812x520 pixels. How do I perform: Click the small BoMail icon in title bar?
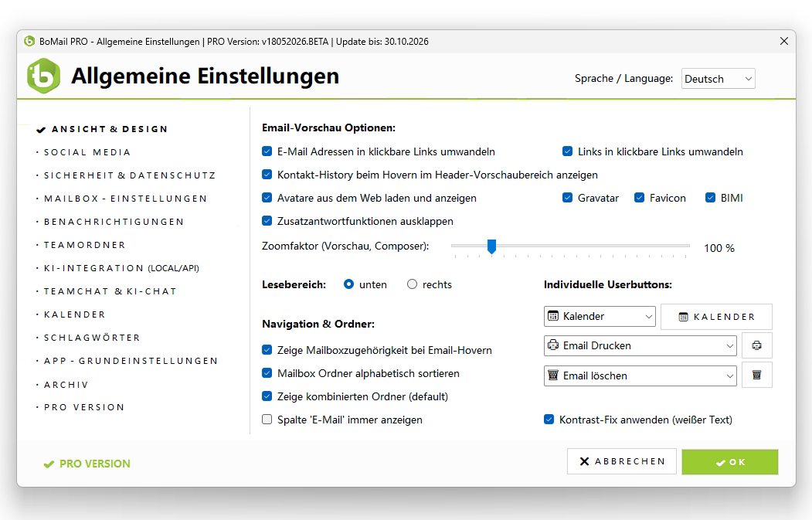click(29, 41)
